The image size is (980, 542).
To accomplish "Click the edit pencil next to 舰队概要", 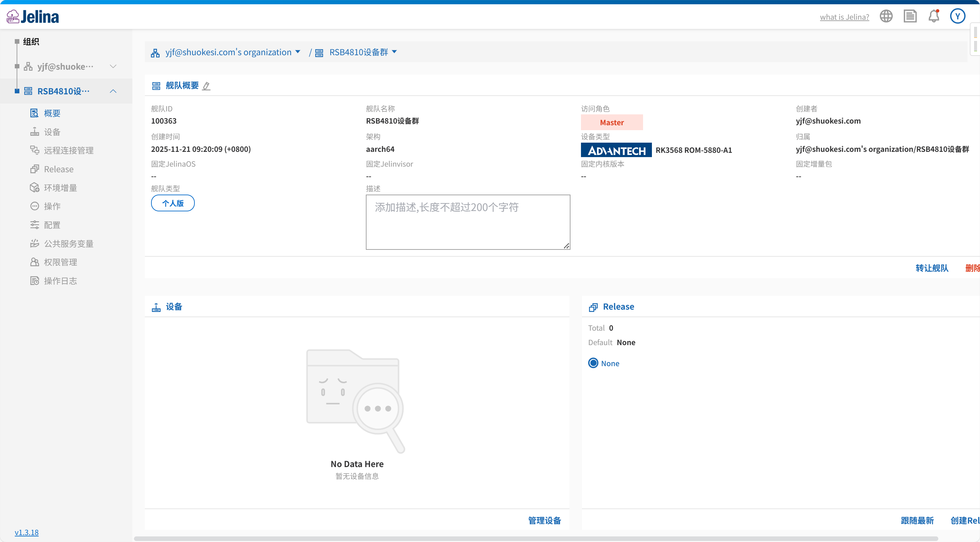I will (x=206, y=86).
